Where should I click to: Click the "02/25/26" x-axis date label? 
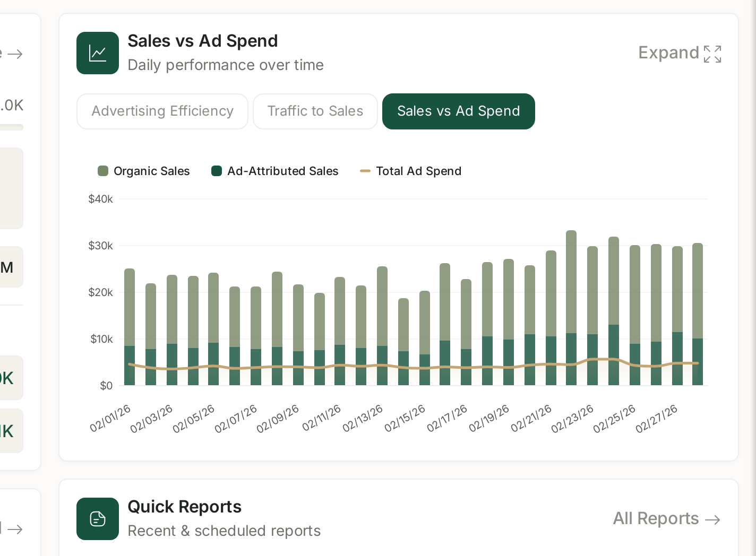point(615,419)
